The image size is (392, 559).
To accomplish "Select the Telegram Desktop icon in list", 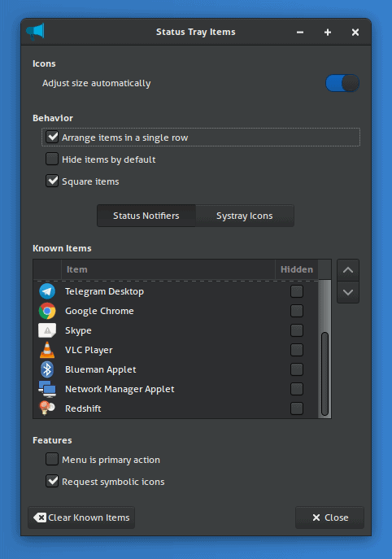I will point(47,291).
